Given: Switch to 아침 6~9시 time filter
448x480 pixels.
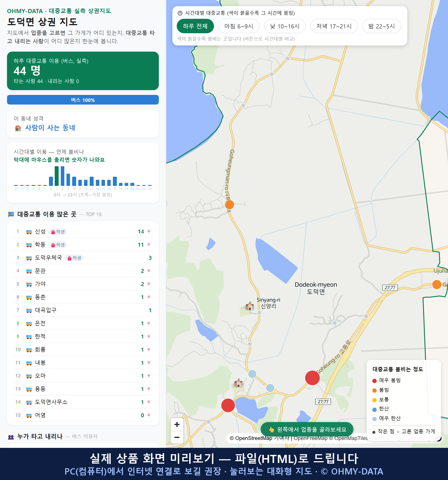Looking at the screenshot, I should pyautogui.click(x=238, y=26).
